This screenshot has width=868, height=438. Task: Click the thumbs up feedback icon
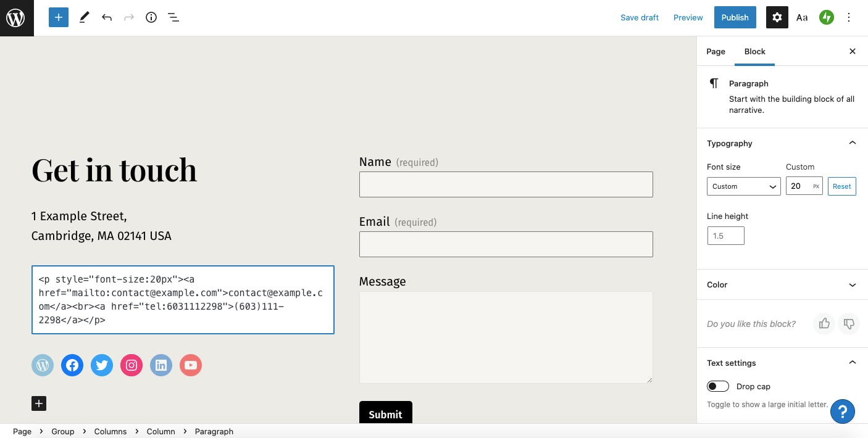click(824, 324)
